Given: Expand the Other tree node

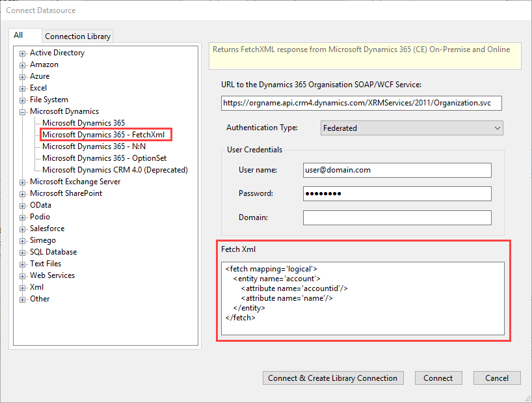Looking at the screenshot, I should (x=22, y=299).
